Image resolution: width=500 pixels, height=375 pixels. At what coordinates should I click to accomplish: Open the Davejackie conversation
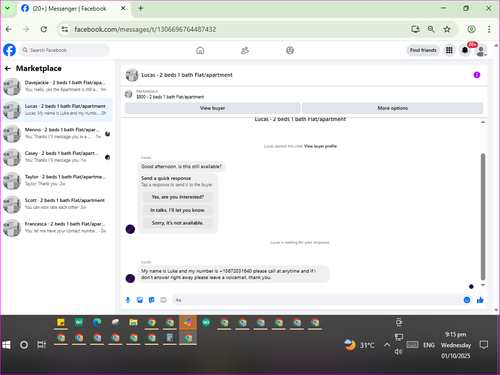(57, 86)
